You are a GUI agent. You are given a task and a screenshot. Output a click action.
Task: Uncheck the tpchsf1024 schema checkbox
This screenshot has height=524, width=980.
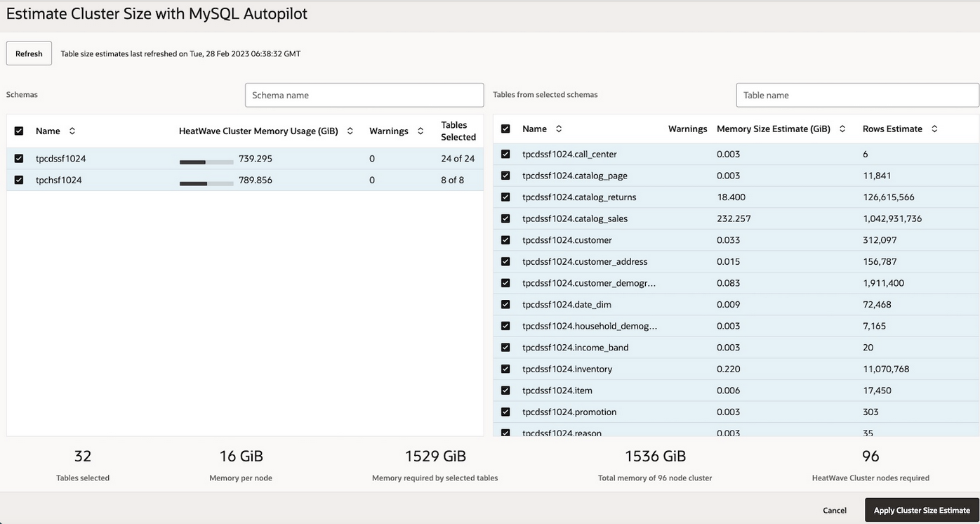19,180
